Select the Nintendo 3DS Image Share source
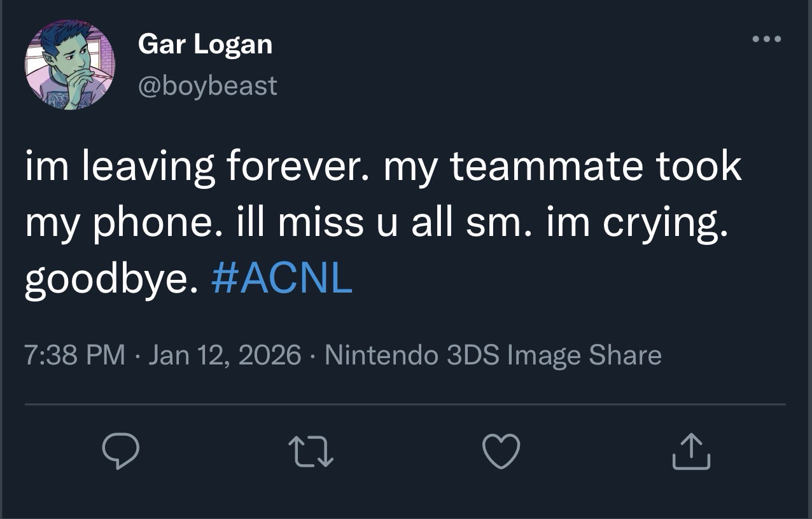Viewport: 812px width, 519px height. click(x=493, y=355)
